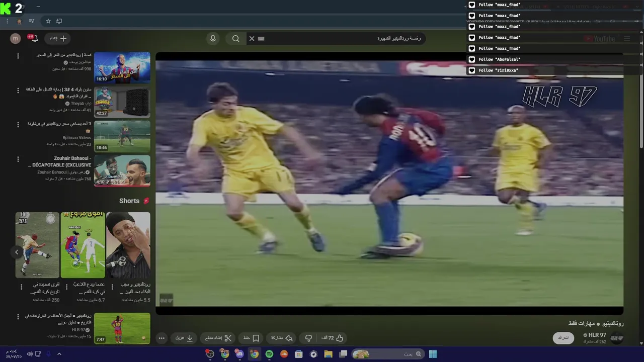Viewport: 644px width, 362px height.
Task: Click the search magnifier button
Action: [235, 38]
